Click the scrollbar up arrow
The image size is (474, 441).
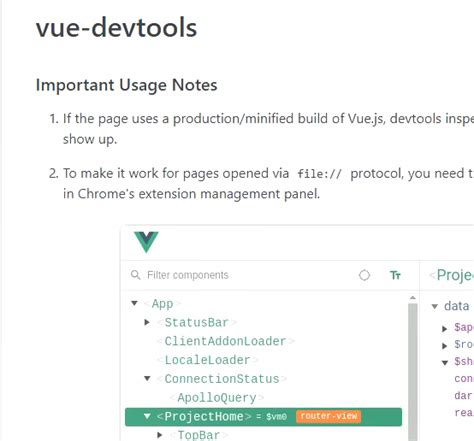point(413,298)
